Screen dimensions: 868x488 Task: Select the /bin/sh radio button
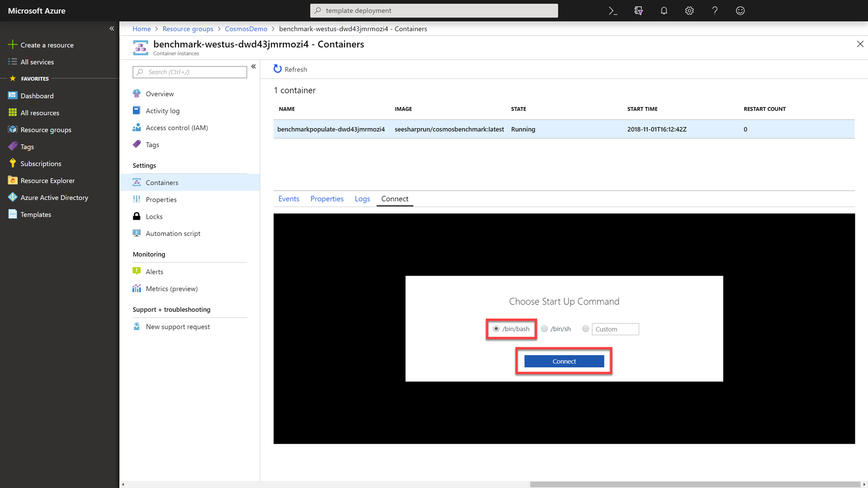click(545, 329)
